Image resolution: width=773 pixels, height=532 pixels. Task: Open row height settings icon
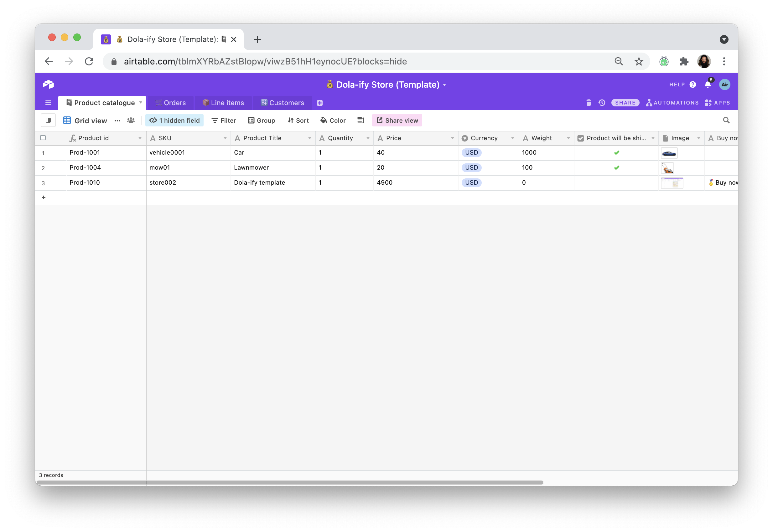[x=361, y=120]
